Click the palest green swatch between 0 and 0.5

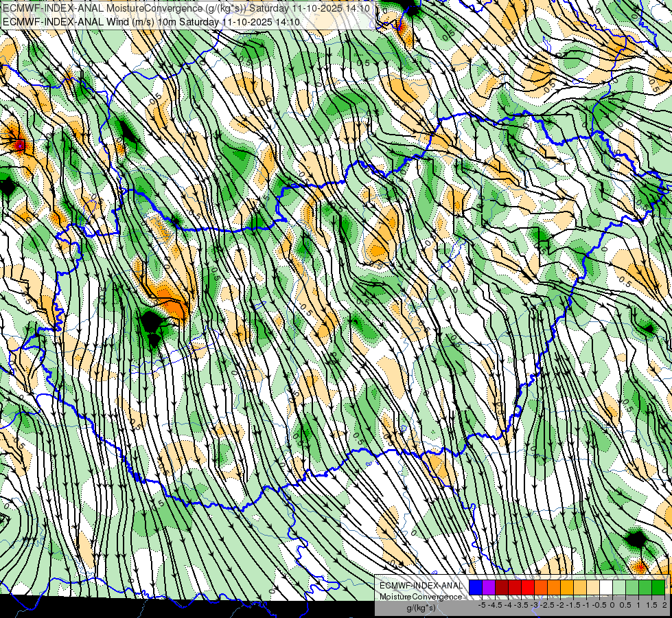click(x=619, y=587)
